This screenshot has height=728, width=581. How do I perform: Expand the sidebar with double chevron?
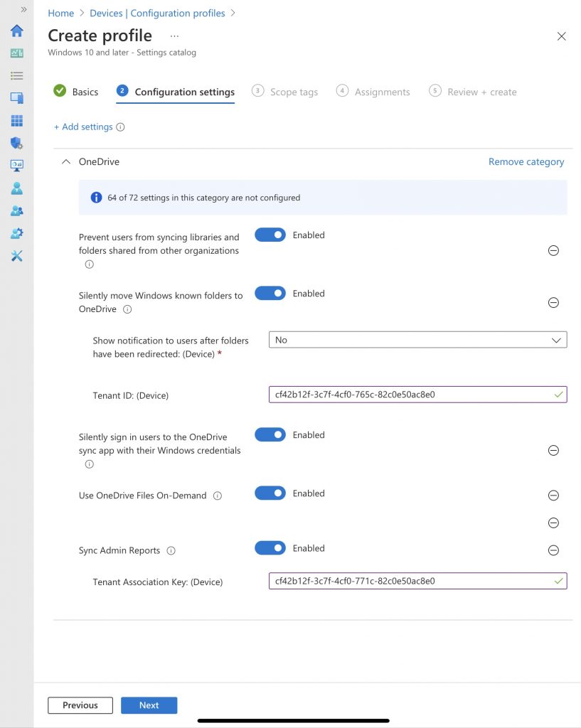pyautogui.click(x=23, y=9)
